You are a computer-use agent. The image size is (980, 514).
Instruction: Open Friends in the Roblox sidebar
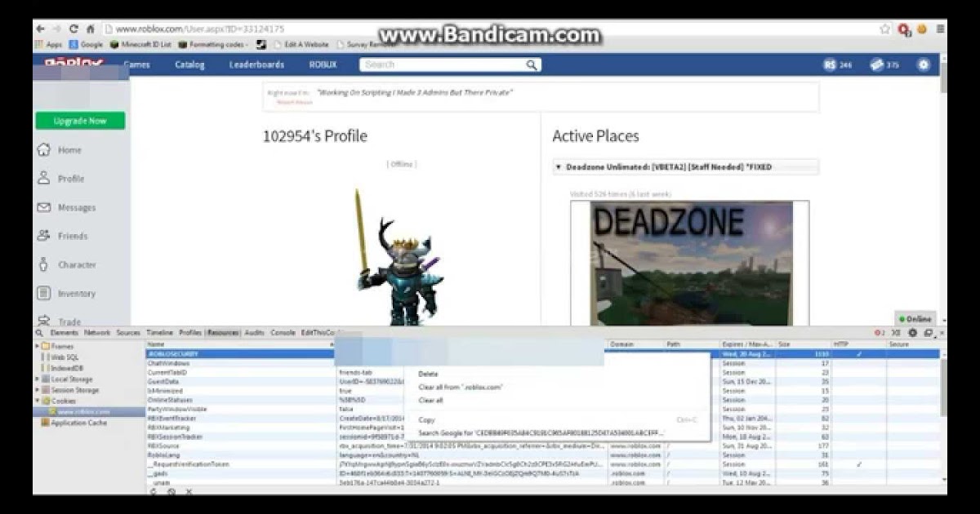pos(62,236)
